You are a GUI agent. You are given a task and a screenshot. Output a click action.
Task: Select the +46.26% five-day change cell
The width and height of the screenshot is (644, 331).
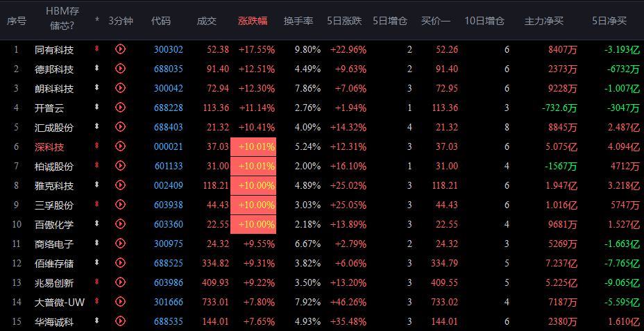point(348,303)
